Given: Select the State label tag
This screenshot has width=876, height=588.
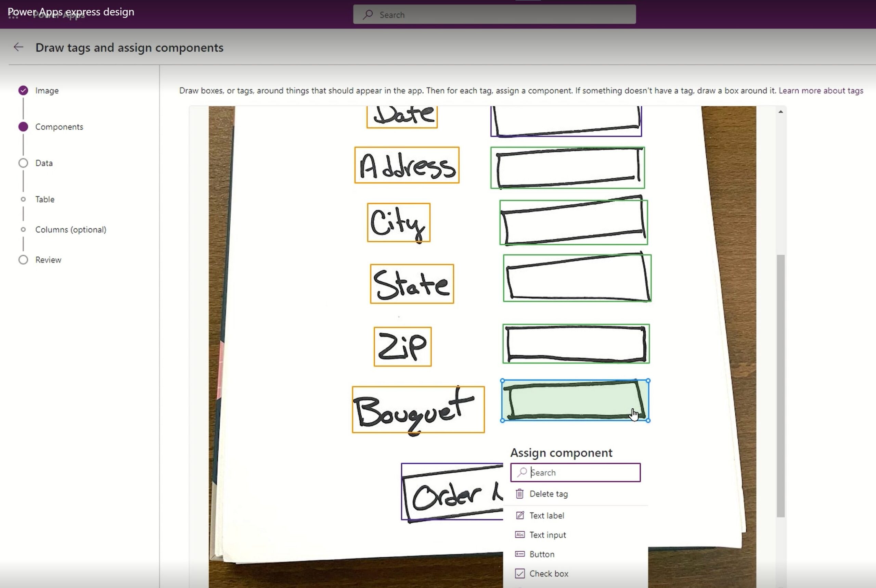Looking at the screenshot, I should (x=412, y=284).
